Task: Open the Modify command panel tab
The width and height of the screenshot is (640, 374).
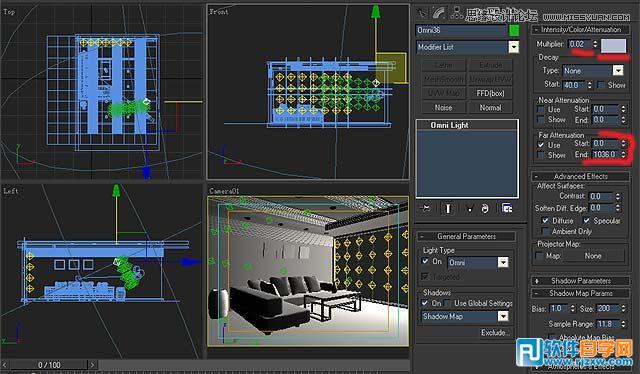Action: click(439, 13)
